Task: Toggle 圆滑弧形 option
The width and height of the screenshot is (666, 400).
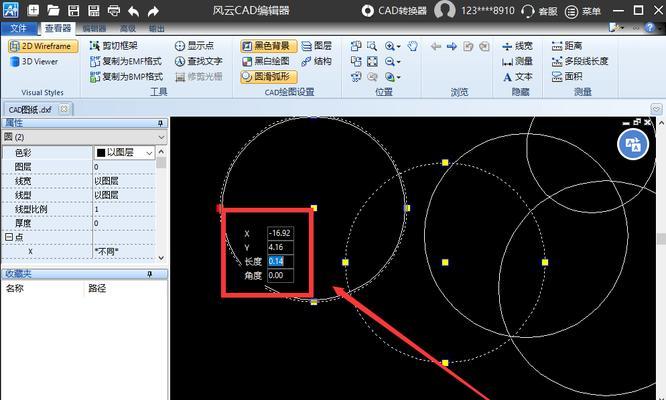Action: [x=268, y=77]
